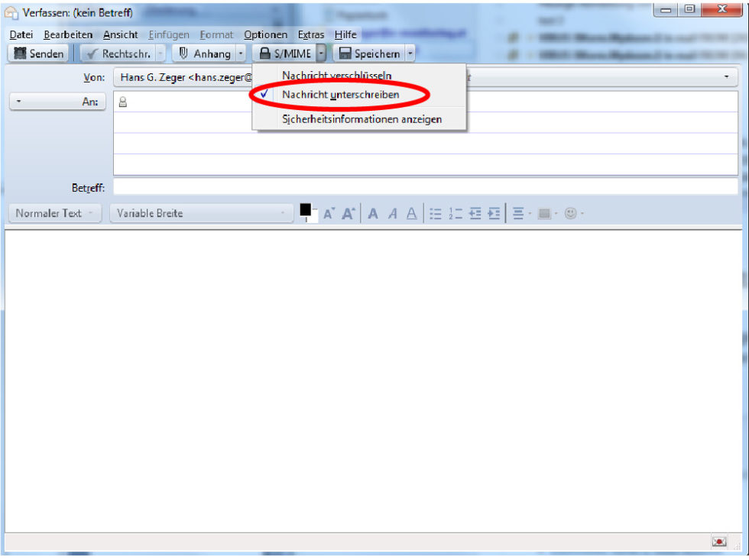The image size is (749, 560).
Task: Click the Anhang attachment button
Action: (203, 53)
